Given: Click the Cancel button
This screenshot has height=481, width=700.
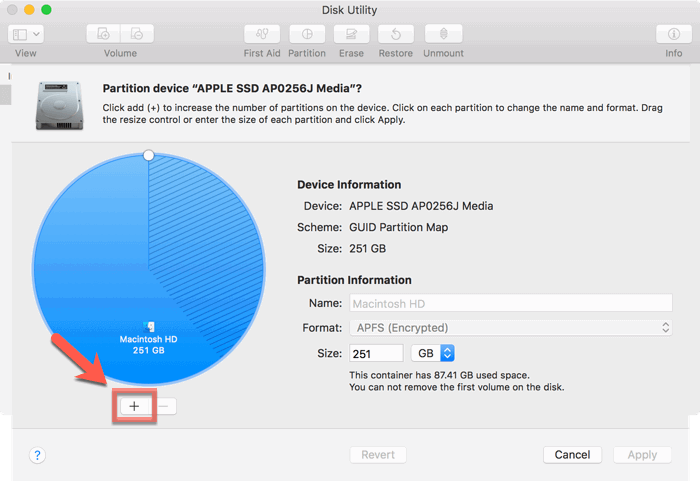Looking at the screenshot, I should (x=572, y=455).
